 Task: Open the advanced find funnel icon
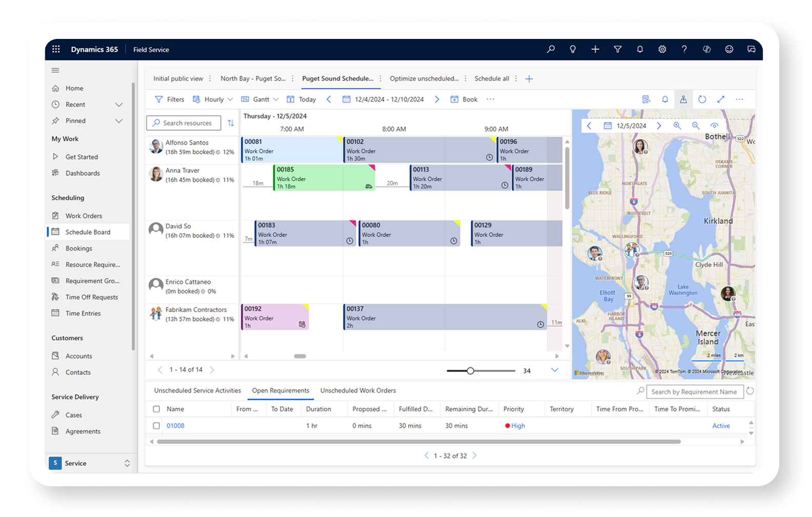coord(618,49)
